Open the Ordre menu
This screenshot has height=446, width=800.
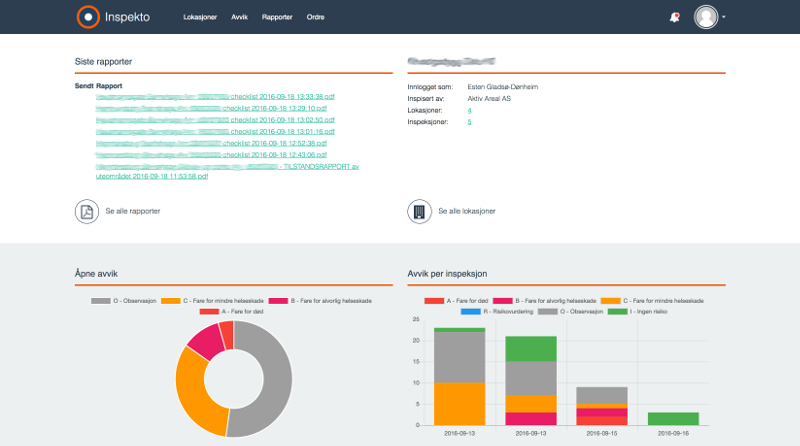pyautogui.click(x=315, y=17)
